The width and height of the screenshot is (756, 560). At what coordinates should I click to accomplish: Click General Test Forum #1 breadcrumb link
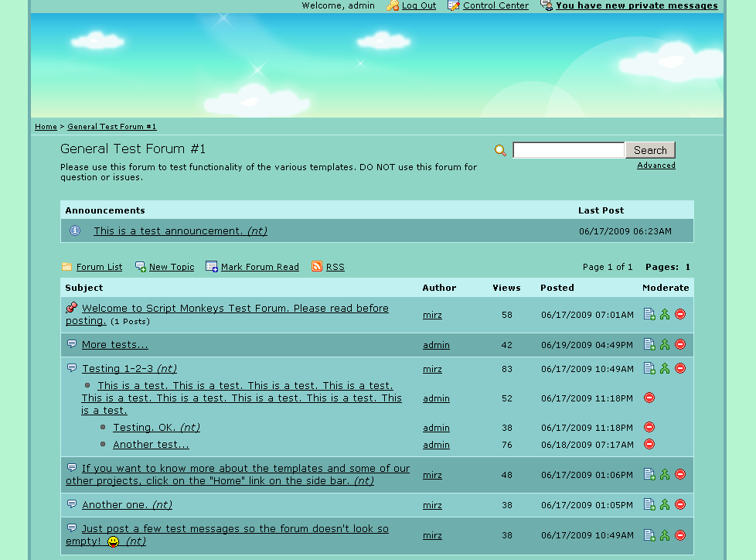[x=112, y=127]
